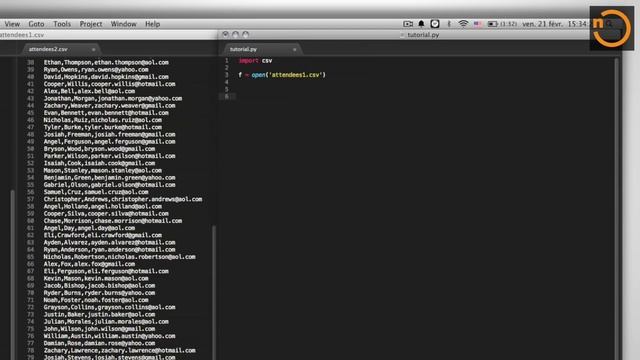This screenshot has height=360, width=640.
Task: Select the Ryan,Owens row
Action: (x=96, y=70)
